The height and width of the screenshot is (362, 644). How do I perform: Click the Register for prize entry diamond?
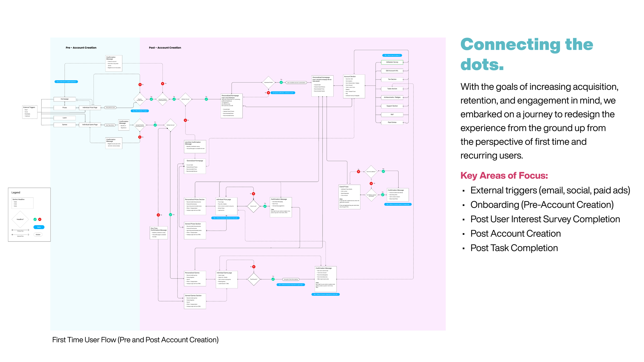click(140, 99)
